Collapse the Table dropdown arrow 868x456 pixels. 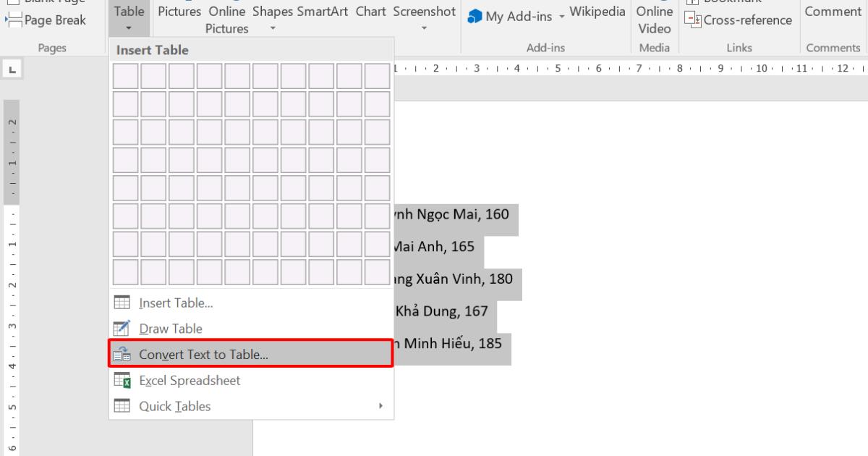click(129, 28)
